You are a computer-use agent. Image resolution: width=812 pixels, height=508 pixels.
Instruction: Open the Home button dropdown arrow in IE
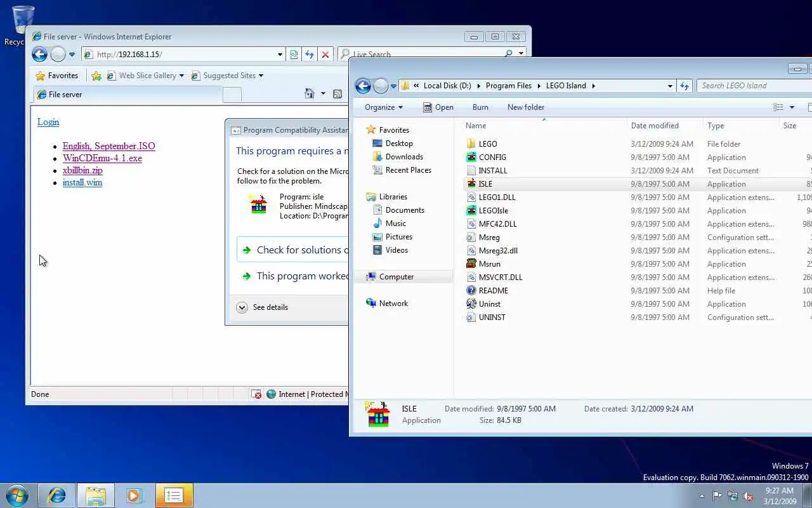323,94
